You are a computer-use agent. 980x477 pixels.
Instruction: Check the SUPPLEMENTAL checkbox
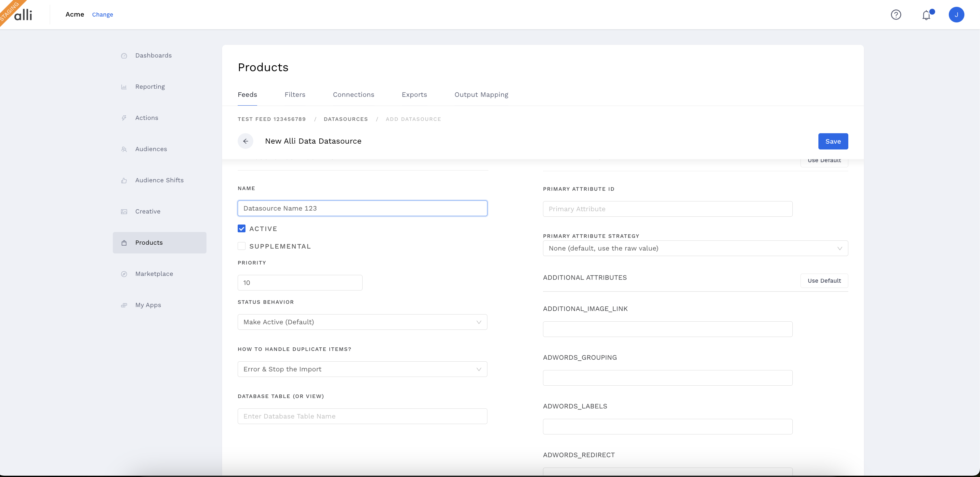242,246
